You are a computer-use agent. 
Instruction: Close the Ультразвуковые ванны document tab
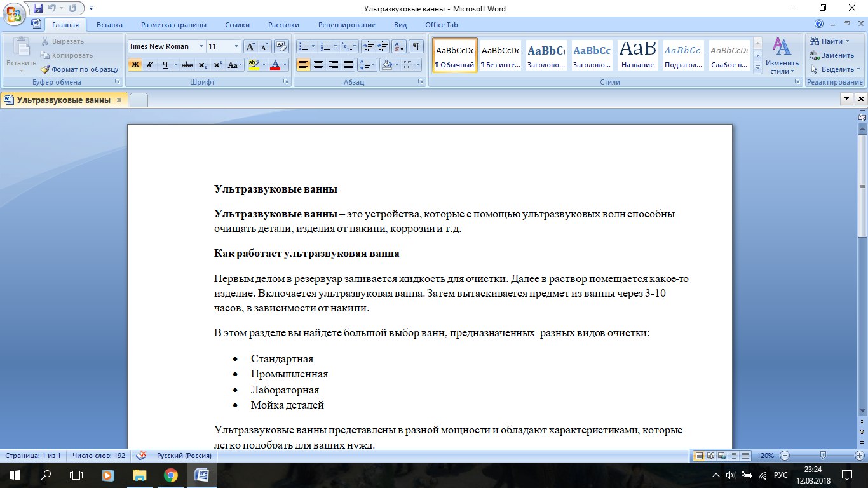[119, 100]
